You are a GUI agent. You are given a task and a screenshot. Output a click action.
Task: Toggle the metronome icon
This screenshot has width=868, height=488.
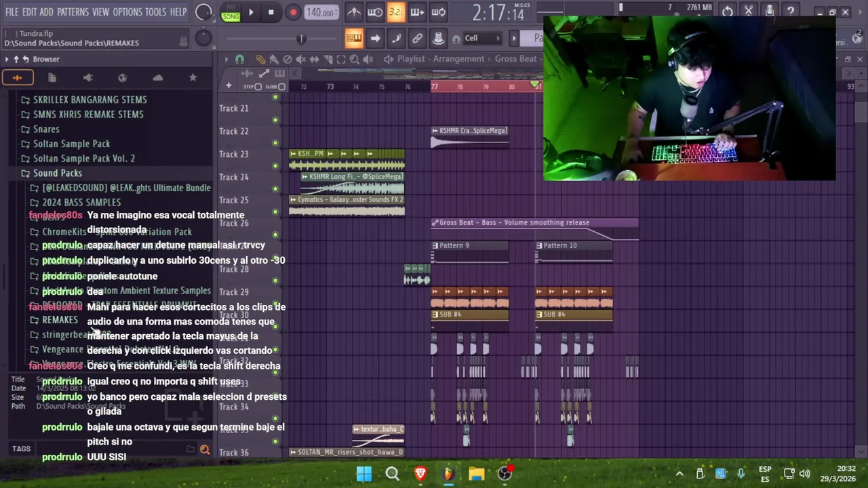coord(354,12)
